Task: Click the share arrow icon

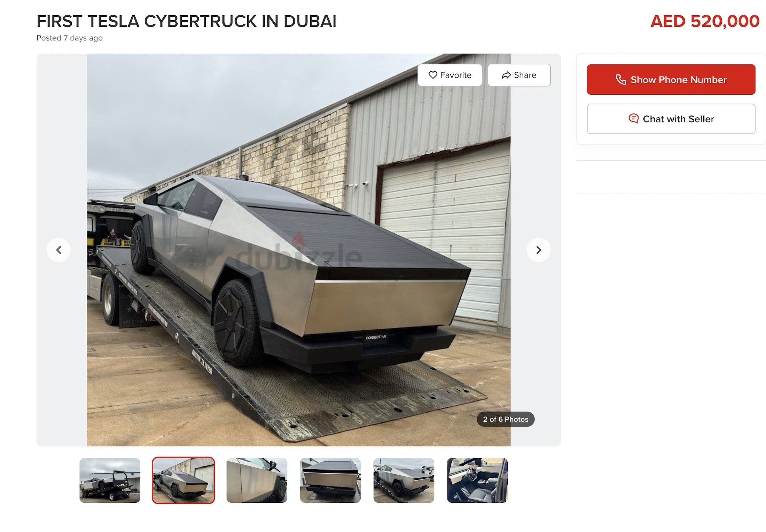Action: 506,75
